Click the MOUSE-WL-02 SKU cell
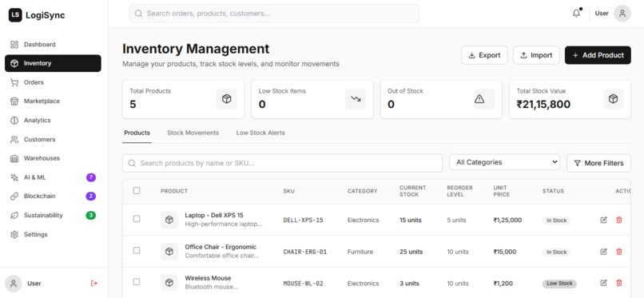 303,284
